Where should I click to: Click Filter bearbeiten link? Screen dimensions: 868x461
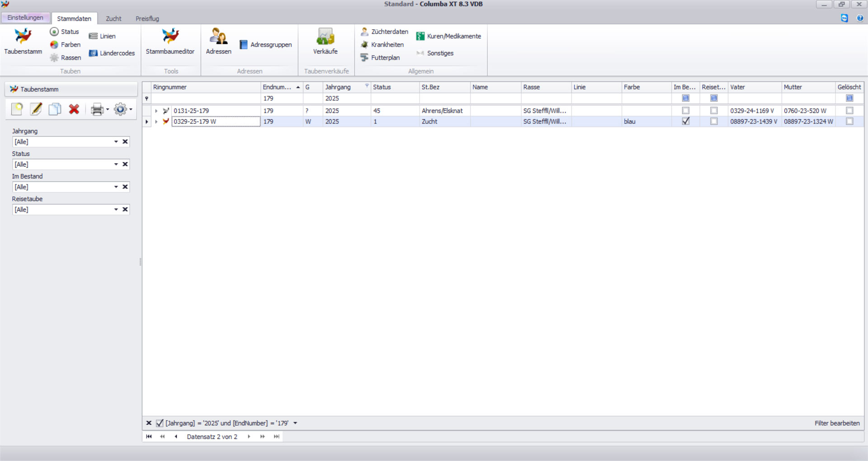pyautogui.click(x=837, y=423)
